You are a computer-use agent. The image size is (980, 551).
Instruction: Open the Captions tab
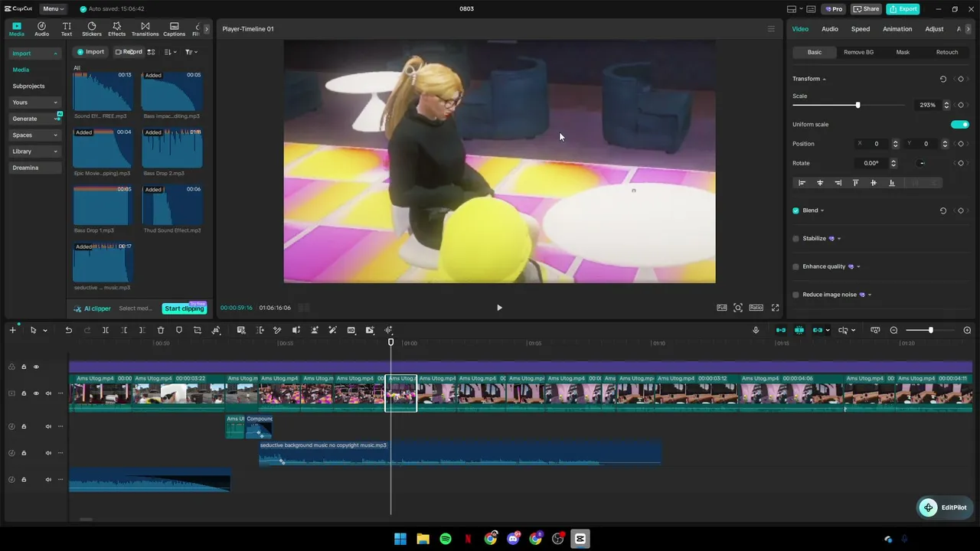(174, 29)
